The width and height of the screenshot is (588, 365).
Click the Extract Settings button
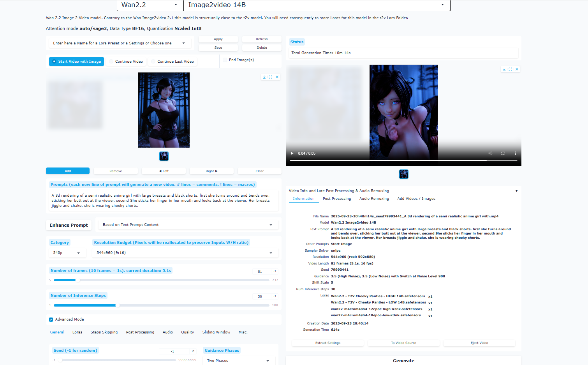click(328, 343)
